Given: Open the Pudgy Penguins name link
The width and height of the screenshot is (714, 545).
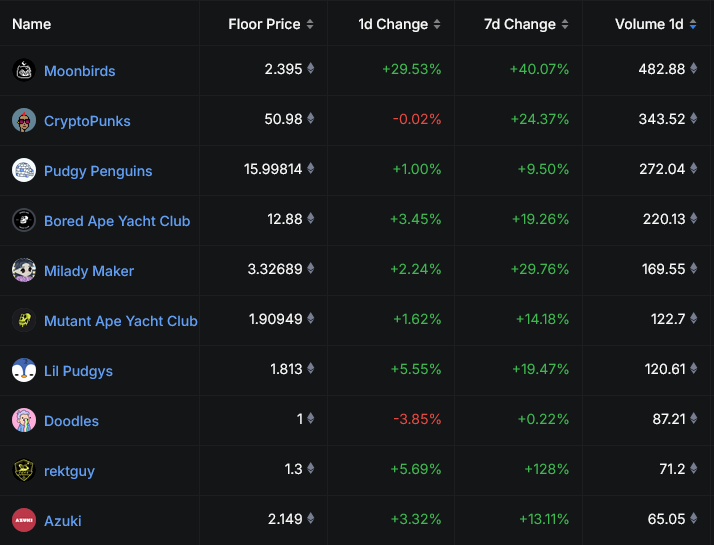Looking at the screenshot, I should [x=98, y=171].
